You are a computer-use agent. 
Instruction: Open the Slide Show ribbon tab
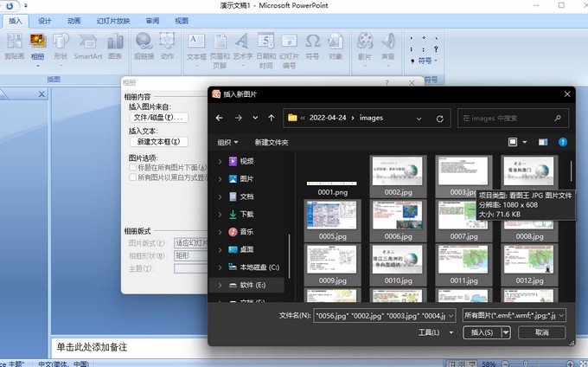[x=113, y=20]
